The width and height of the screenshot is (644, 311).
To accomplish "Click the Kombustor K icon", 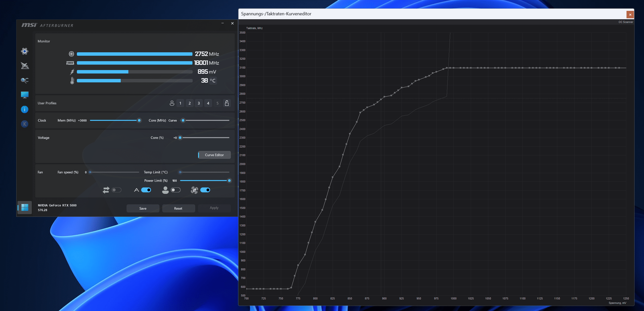I will click(x=24, y=124).
